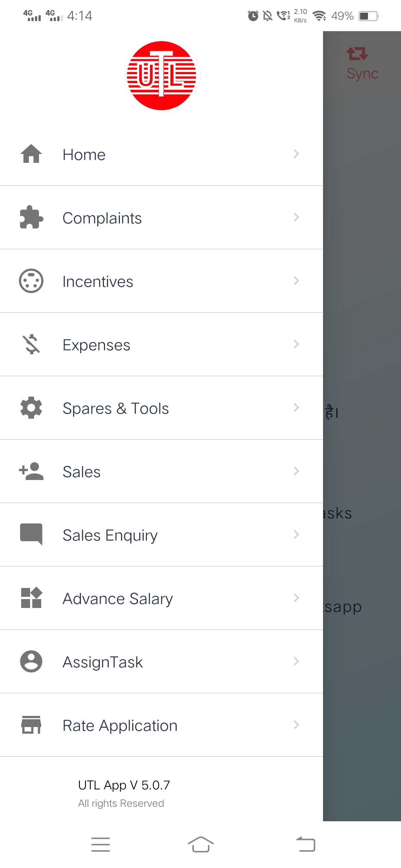
Task: Expand the Rate Application chevron arrow
Action: (296, 725)
